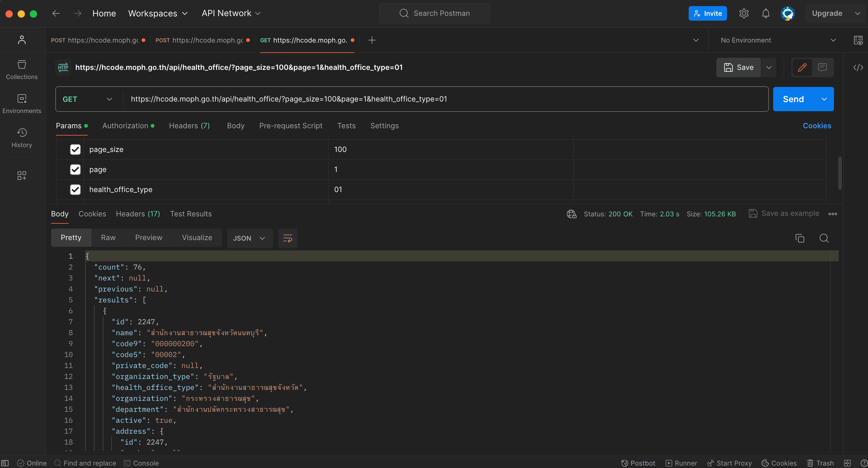Toggle the word wrap lines icon
Viewport: 868px width, 468px height.
(288, 238)
